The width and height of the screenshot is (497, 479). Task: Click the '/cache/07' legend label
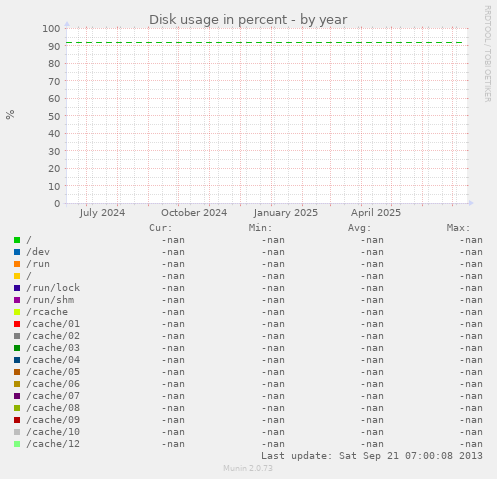tap(53, 396)
